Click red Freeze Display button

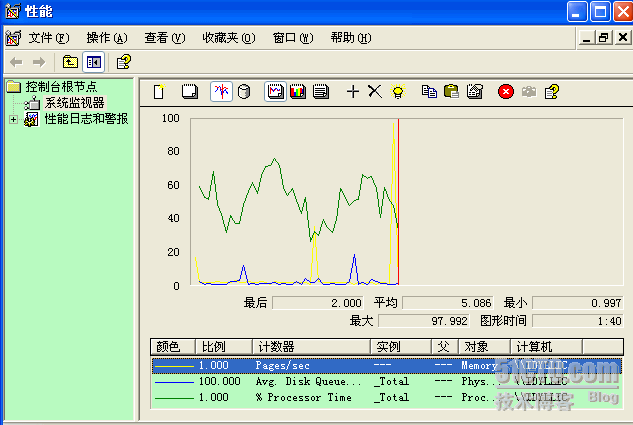(x=506, y=92)
